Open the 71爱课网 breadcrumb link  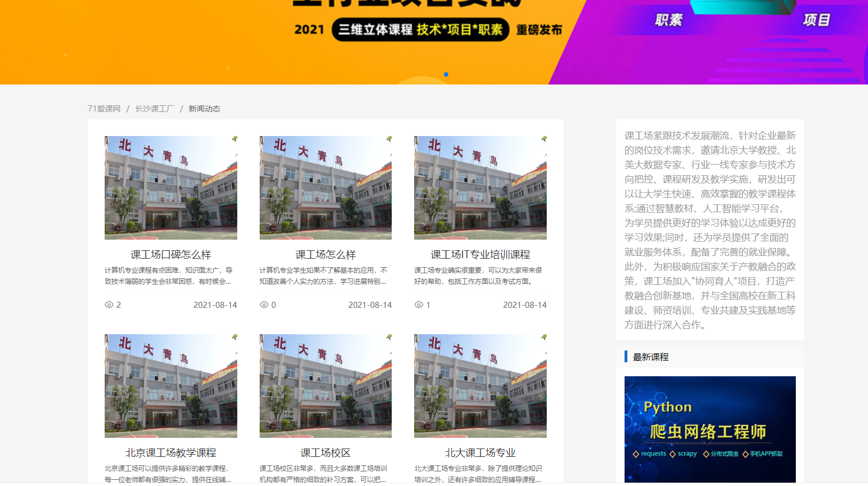[x=104, y=109]
